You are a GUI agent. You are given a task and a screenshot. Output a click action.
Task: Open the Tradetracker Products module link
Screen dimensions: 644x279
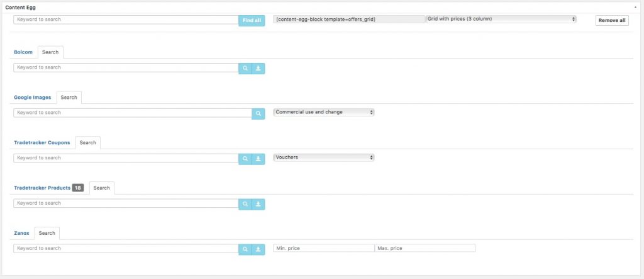pos(42,188)
